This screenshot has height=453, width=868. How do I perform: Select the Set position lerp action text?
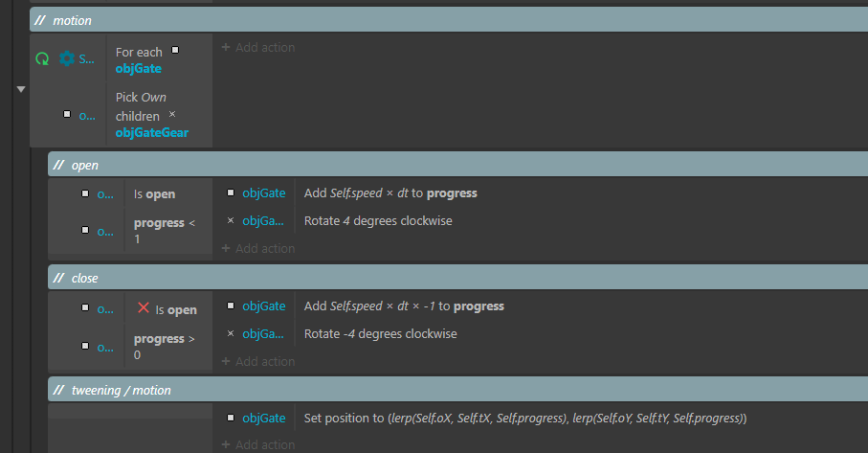525,419
